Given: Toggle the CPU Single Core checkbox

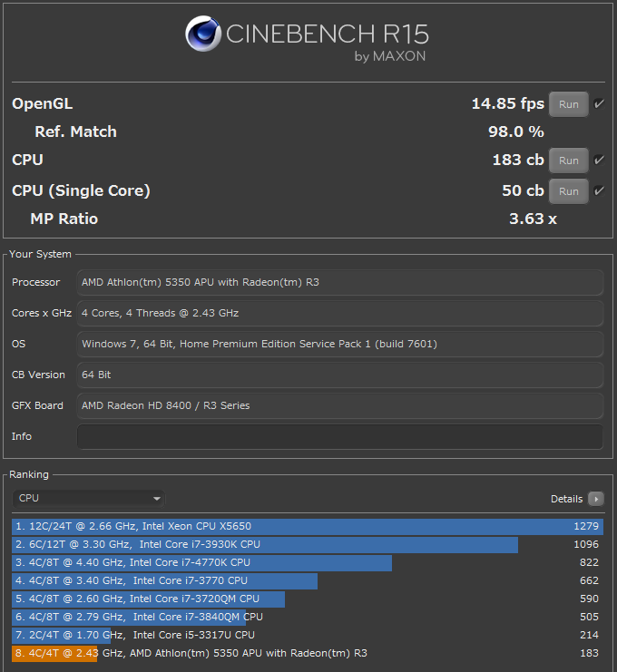Looking at the screenshot, I should (x=599, y=190).
